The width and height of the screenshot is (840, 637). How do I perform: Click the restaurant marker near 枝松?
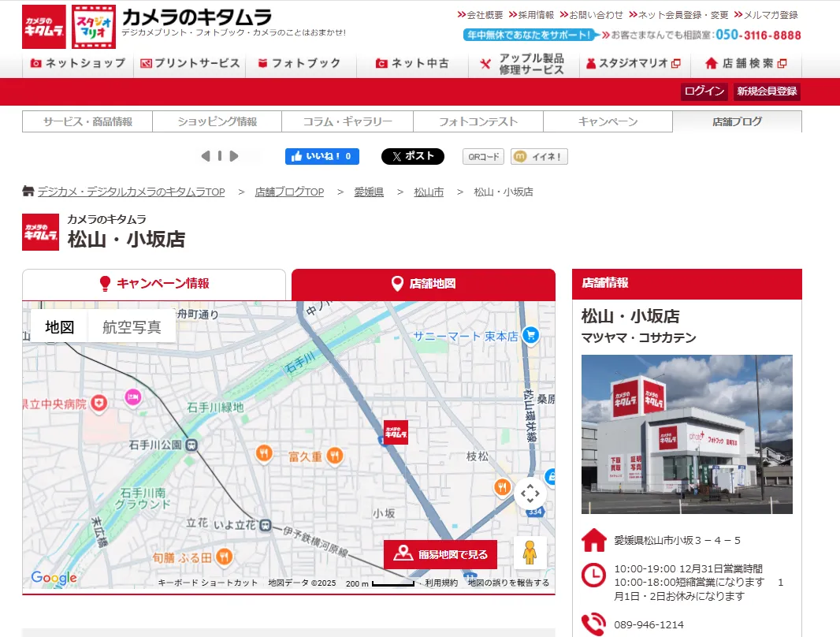tap(502, 487)
